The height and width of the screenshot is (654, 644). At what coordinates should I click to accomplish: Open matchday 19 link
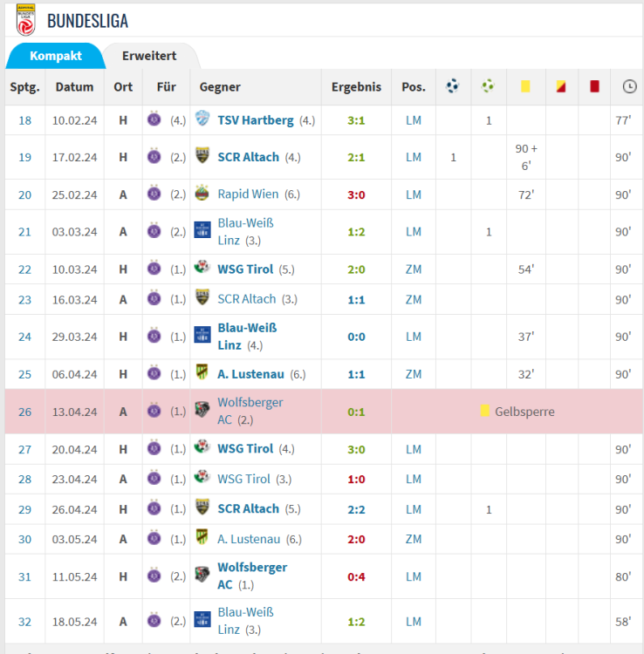[x=24, y=157]
